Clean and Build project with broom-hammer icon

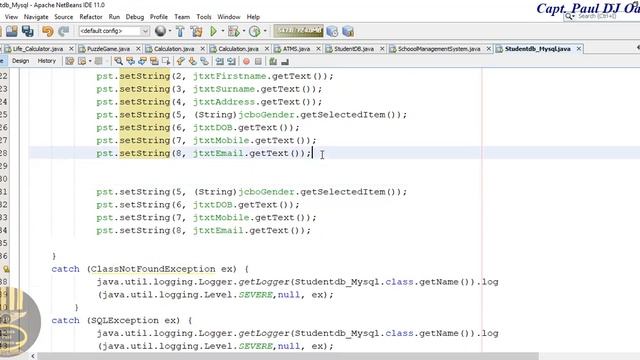(197, 31)
